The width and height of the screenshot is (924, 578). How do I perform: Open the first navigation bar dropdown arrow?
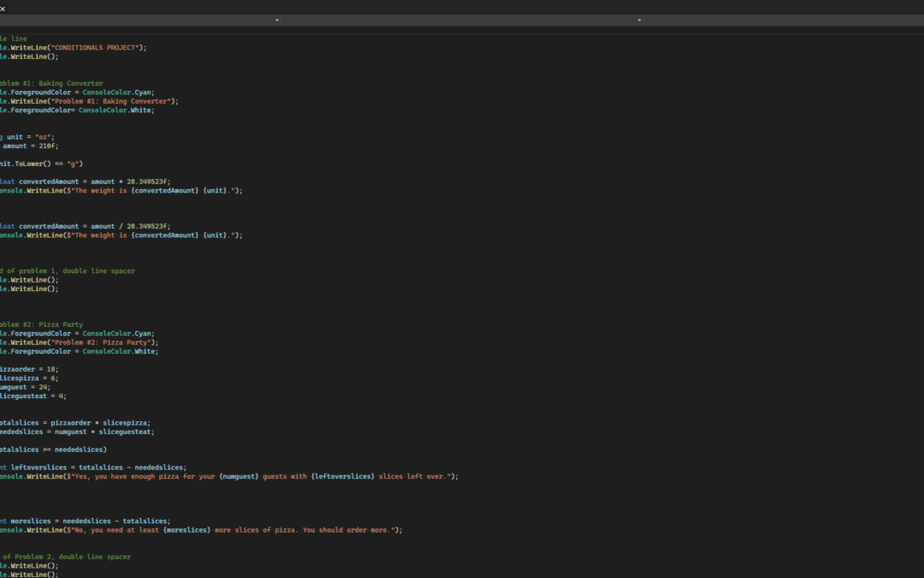click(x=277, y=20)
